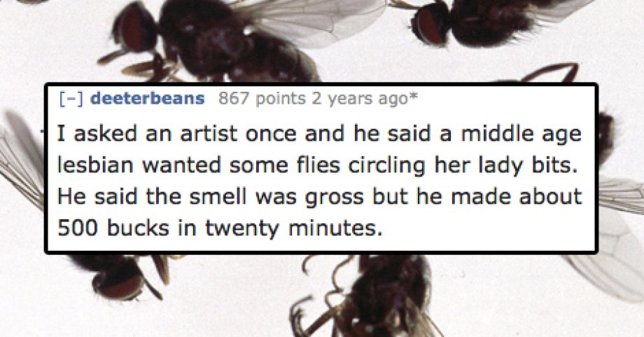Click the comment line starting 'I asked an artist'
644x337 pixels.
coord(319,135)
